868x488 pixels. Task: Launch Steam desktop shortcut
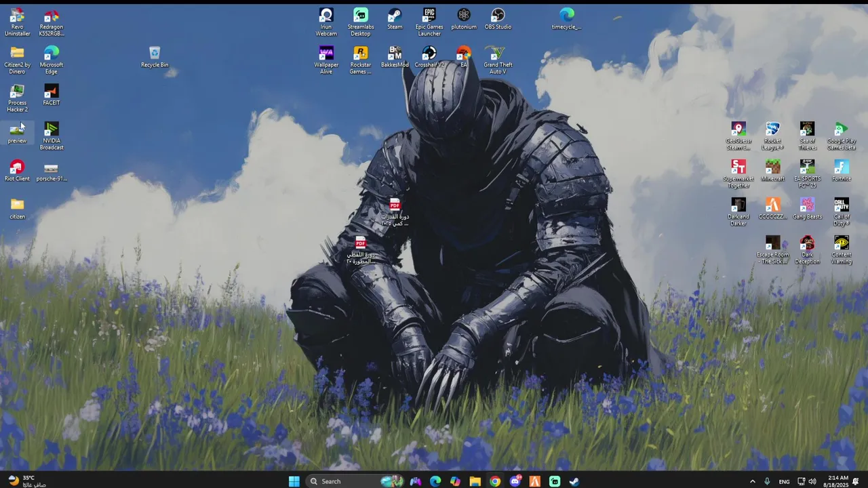pyautogui.click(x=395, y=19)
